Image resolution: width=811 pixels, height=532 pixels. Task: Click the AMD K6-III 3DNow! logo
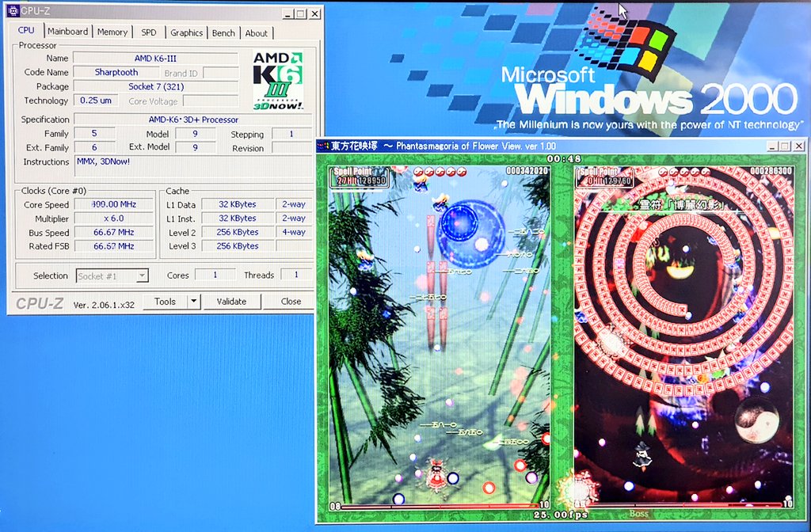[x=278, y=80]
